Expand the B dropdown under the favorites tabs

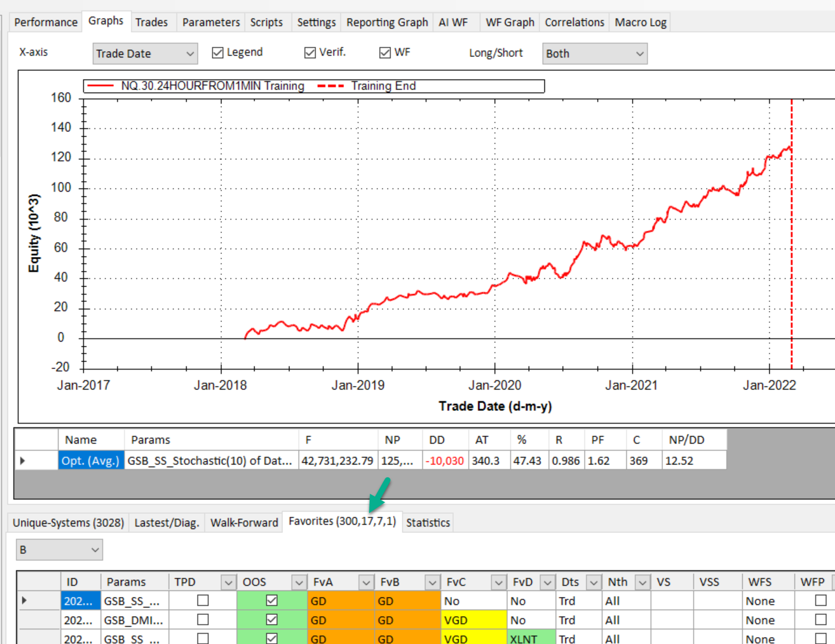95,550
